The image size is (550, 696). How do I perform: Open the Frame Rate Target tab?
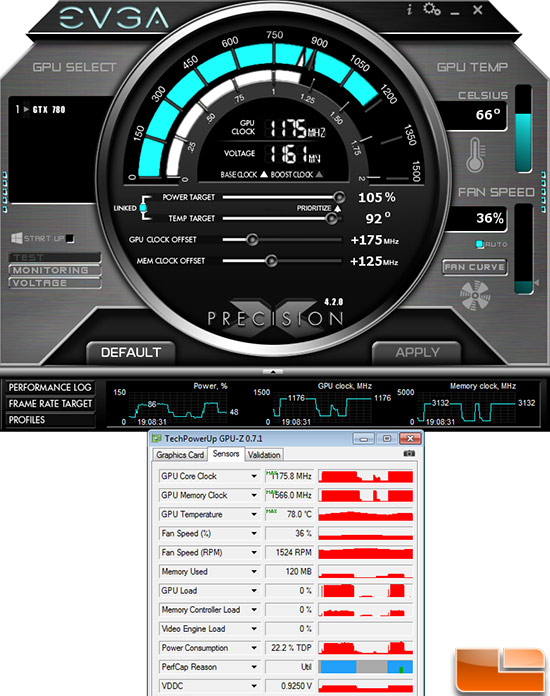click(50, 404)
